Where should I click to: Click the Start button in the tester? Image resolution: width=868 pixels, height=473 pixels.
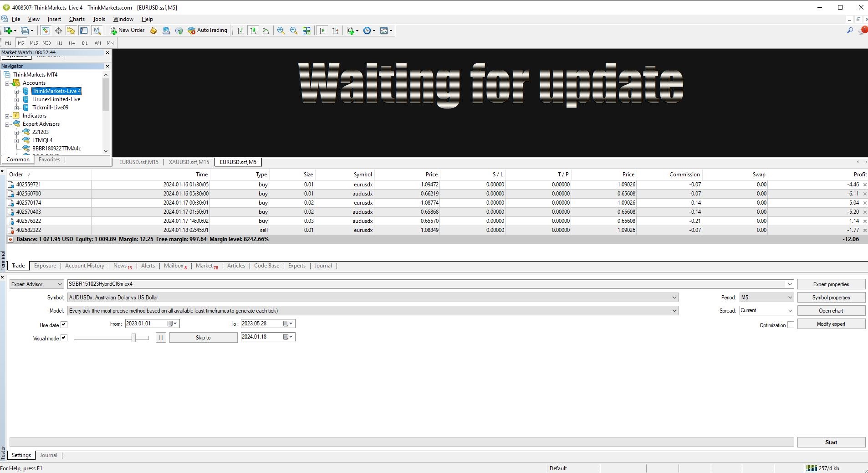click(831, 442)
